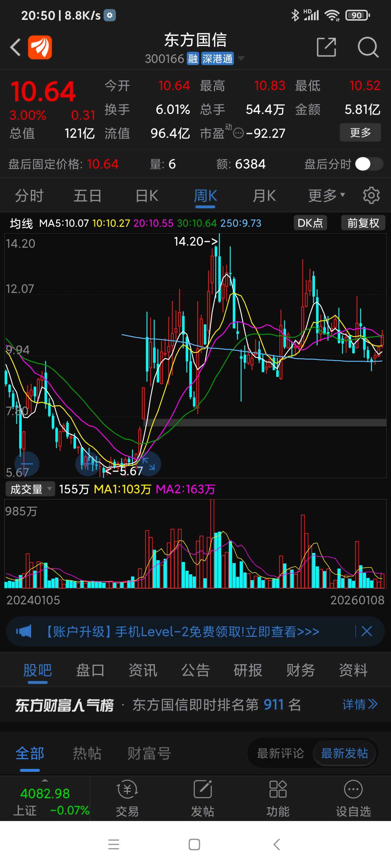Tap the back arrow at top left
This screenshot has width=391, height=868.
pyautogui.click(x=15, y=47)
